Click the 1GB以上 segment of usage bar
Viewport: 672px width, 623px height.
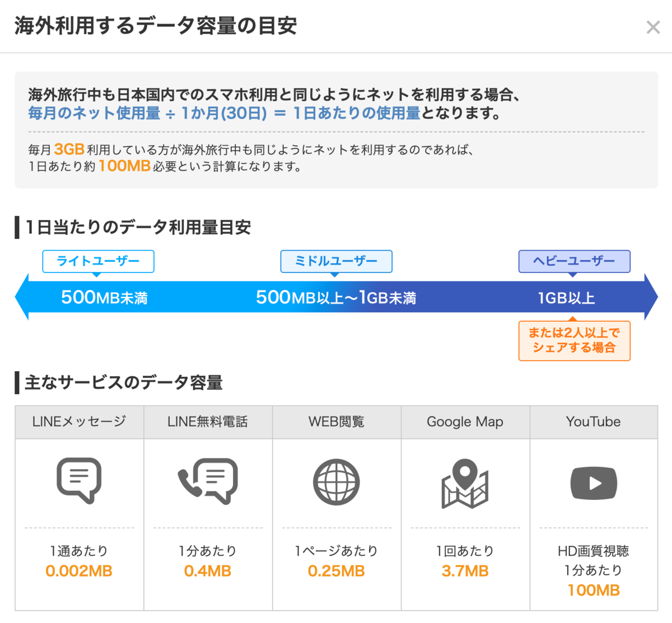[566, 297]
